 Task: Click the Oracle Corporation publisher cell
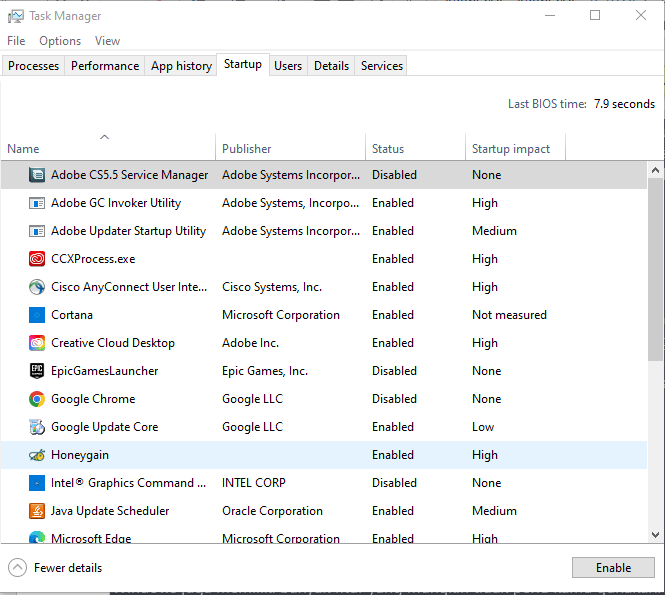(x=272, y=511)
